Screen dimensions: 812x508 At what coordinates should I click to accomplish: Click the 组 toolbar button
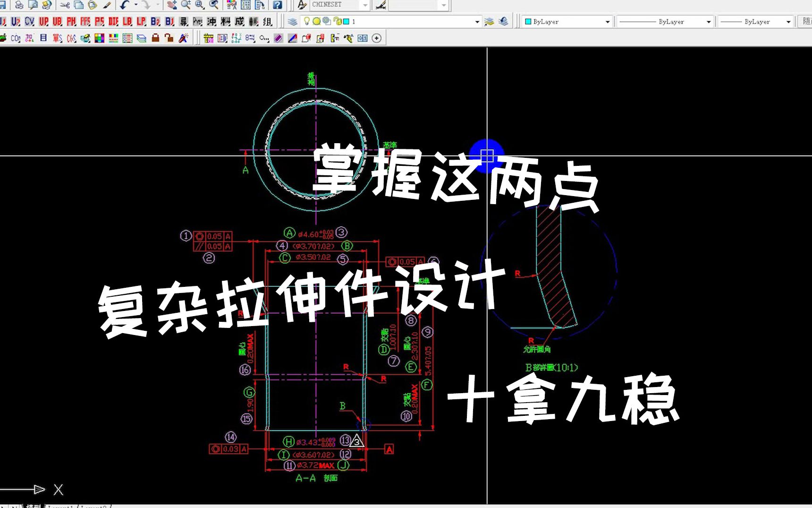coord(268,22)
